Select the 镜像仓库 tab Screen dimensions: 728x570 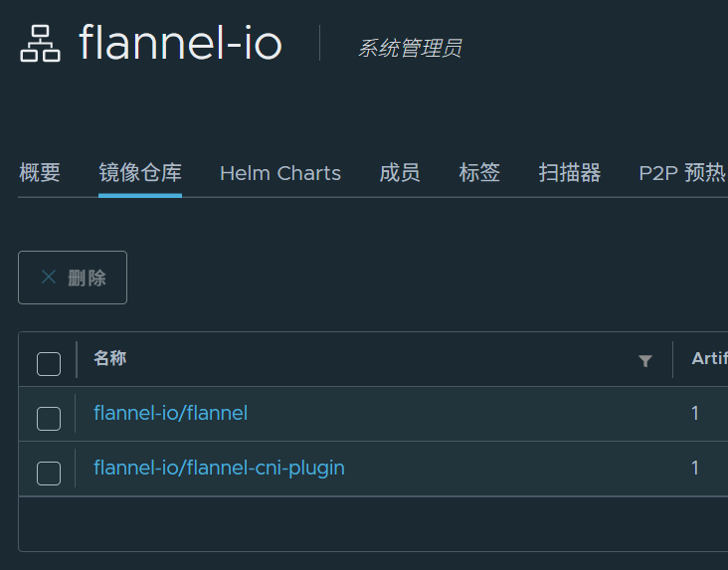[x=140, y=173]
